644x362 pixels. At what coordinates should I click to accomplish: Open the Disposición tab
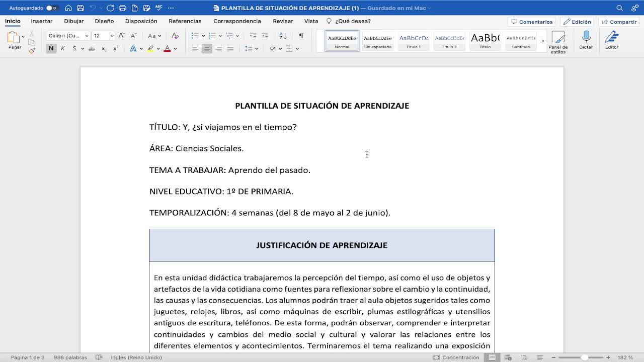141,21
